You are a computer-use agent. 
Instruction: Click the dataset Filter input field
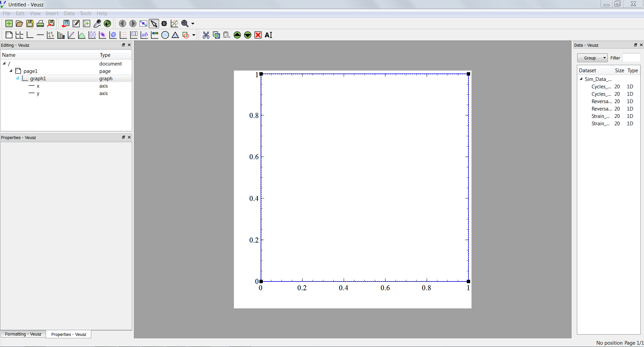[631, 58]
